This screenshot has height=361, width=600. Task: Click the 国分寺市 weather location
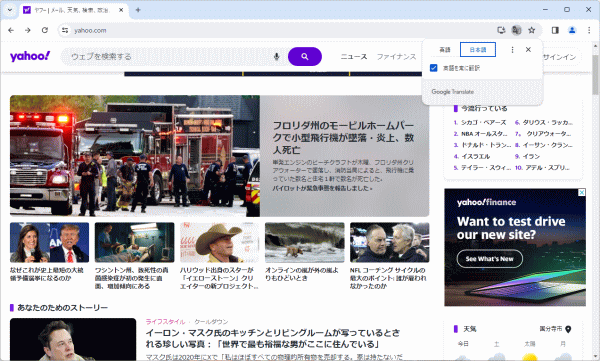[x=551, y=329]
